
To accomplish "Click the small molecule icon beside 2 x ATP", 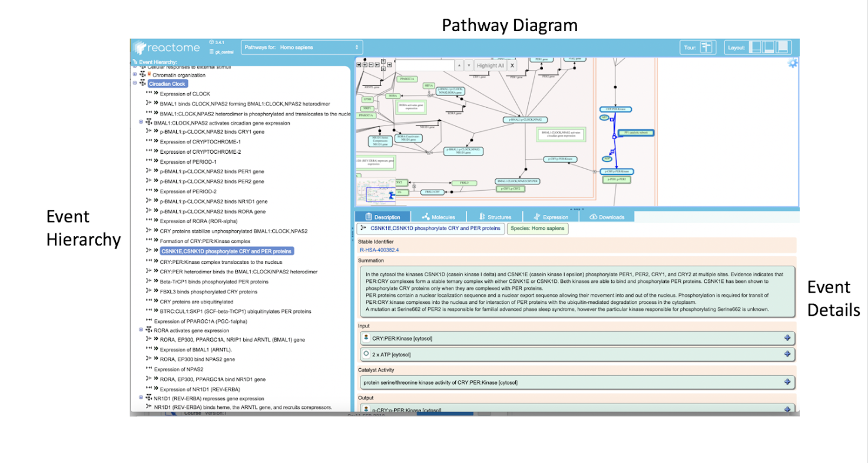I will tap(366, 354).
